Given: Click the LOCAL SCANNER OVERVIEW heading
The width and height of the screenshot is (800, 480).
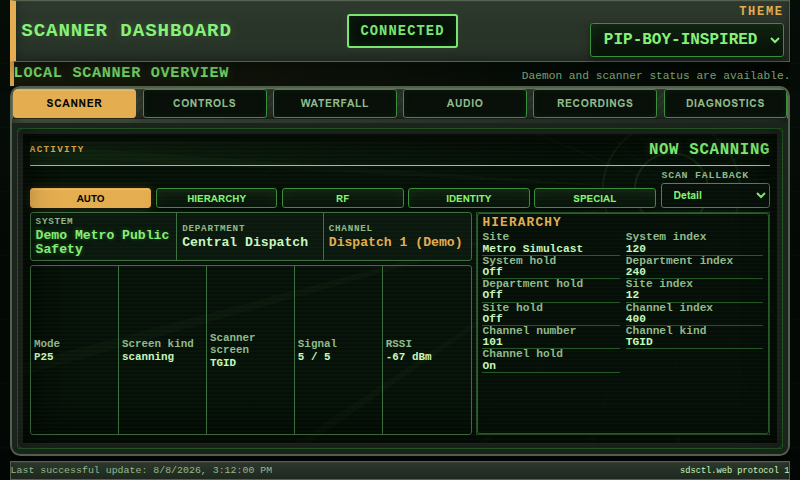Looking at the screenshot, I should [x=121, y=72].
